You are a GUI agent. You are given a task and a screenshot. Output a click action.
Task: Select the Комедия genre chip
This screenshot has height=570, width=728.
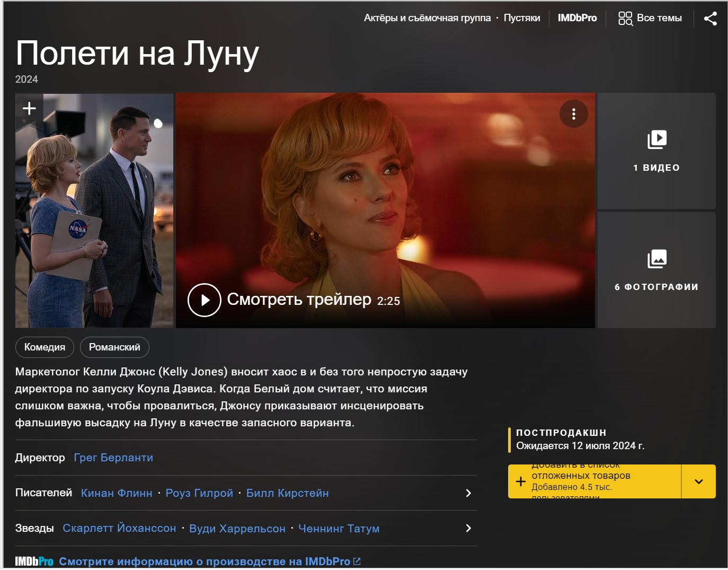45,347
